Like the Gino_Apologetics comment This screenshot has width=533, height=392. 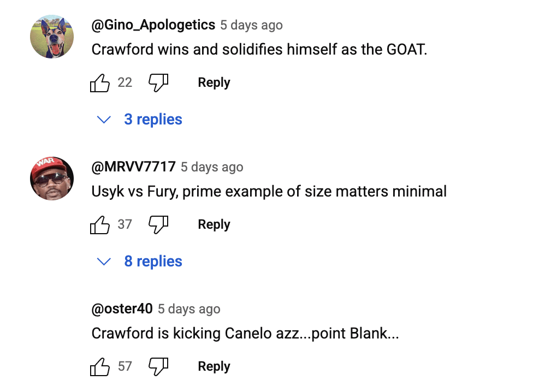point(100,83)
